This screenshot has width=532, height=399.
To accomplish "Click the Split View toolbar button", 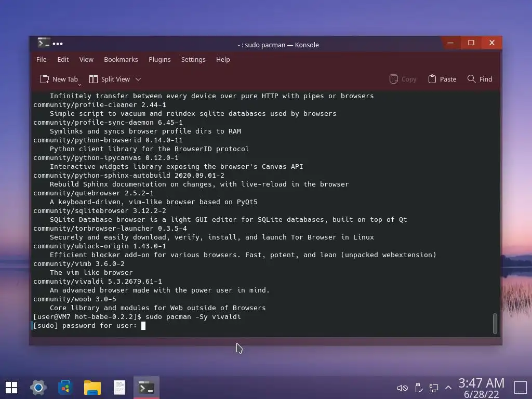I will pos(110,79).
